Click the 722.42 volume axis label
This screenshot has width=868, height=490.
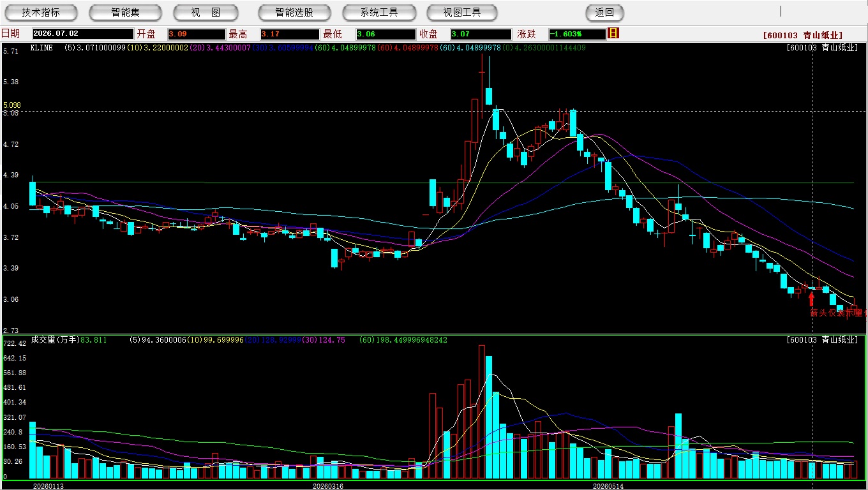tap(14, 343)
